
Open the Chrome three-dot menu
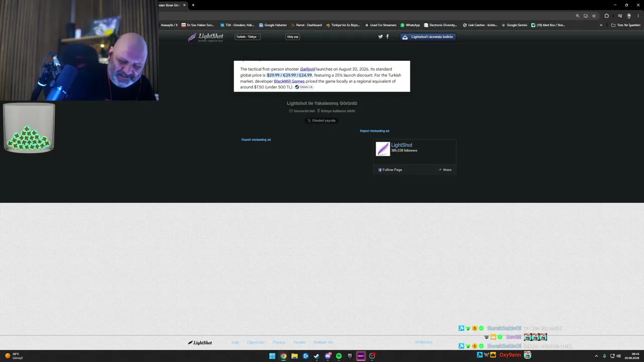coord(638,16)
